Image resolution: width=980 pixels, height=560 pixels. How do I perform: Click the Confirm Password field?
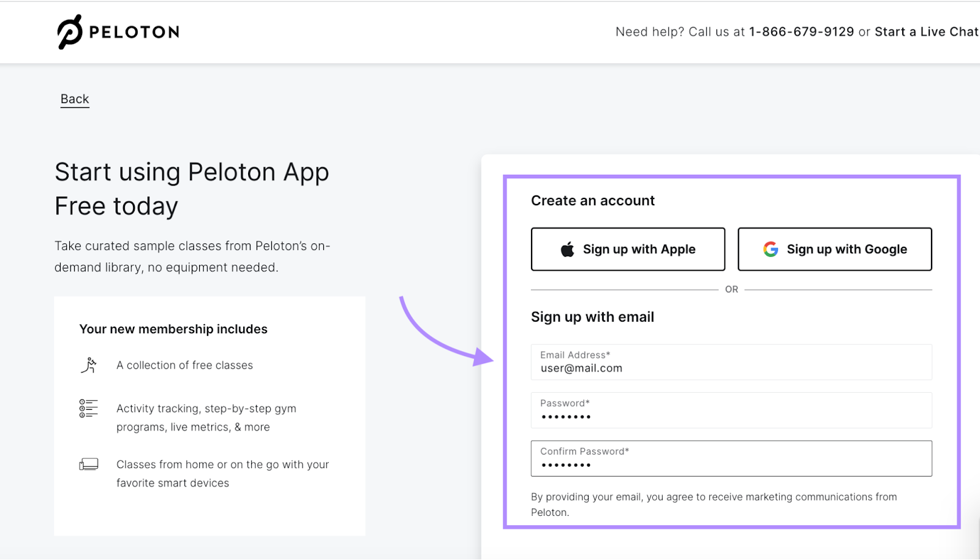[731, 458]
